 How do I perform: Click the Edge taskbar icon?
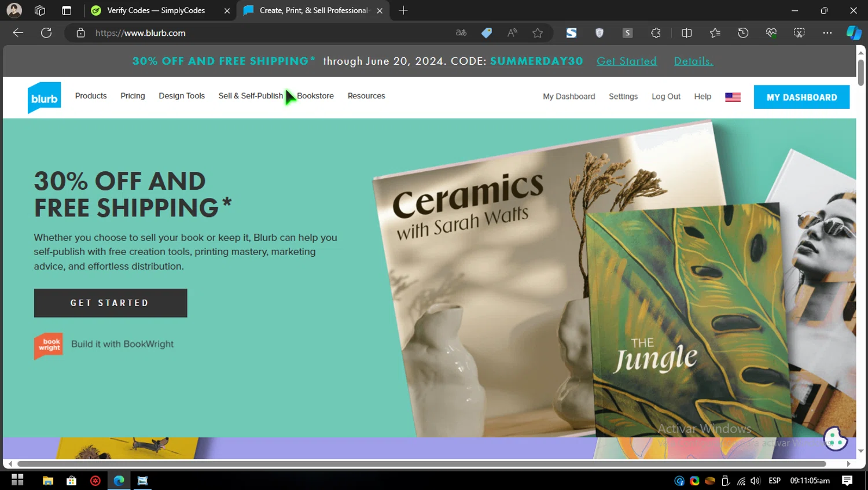119,480
